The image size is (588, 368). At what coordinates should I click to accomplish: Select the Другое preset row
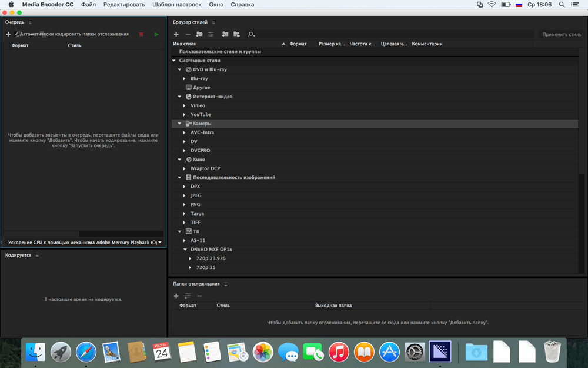[x=375, y=88]
